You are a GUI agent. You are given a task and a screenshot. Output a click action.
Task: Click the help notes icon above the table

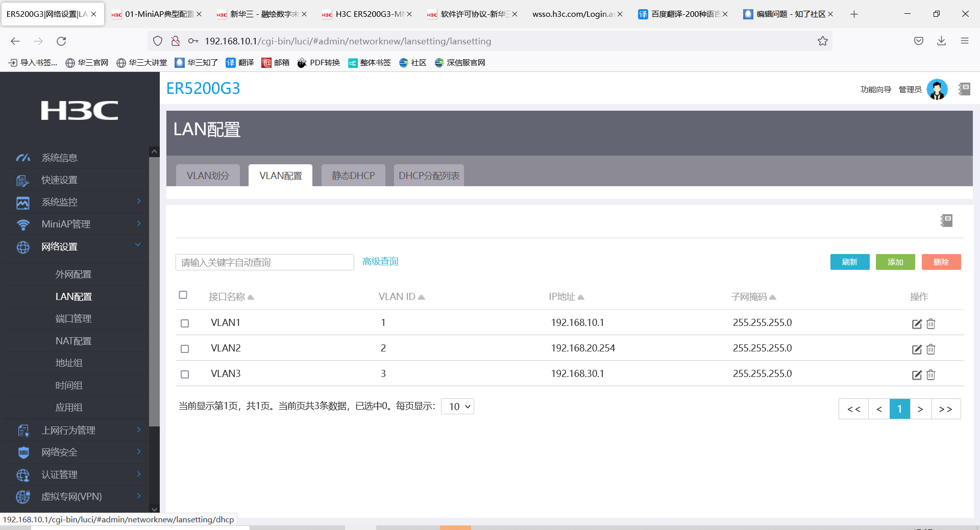(946, 220)
